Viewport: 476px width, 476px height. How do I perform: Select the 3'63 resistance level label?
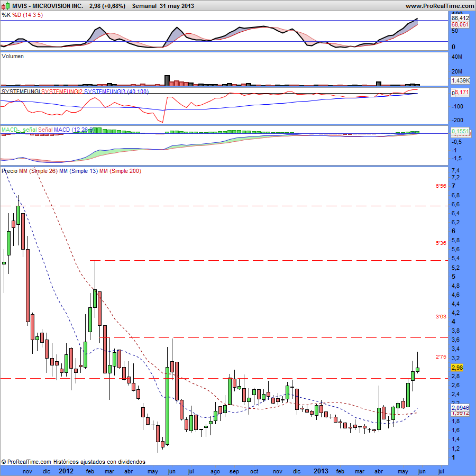441,317
